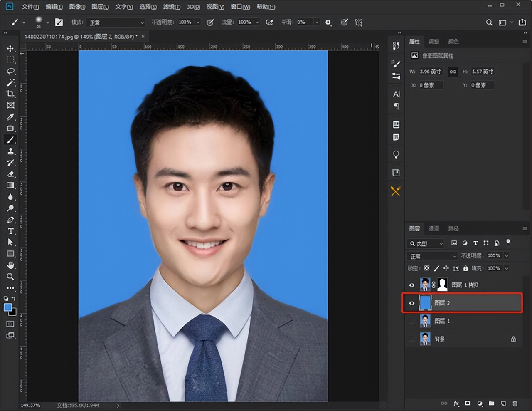The image size is (532, 411).
Task: Select the Zoom tool
Action: (x=10, y=277)
